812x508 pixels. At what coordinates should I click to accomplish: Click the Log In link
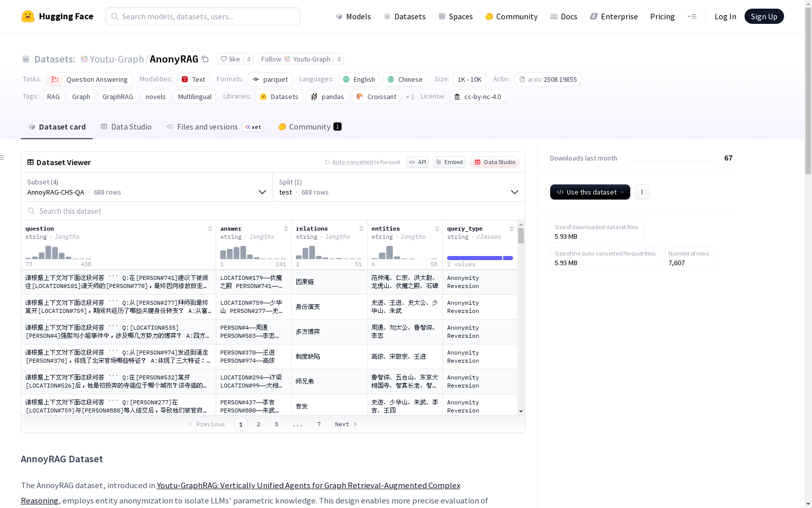point(725,16)
